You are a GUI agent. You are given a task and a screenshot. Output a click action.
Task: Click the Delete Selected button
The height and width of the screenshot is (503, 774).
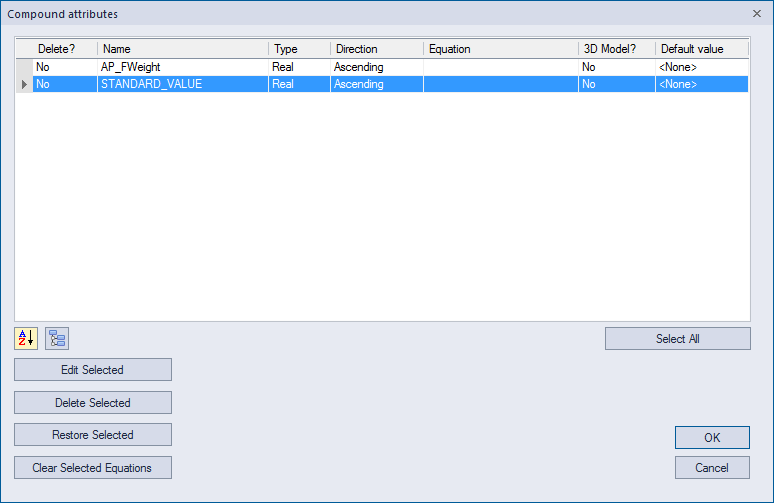tap(93, 403)
